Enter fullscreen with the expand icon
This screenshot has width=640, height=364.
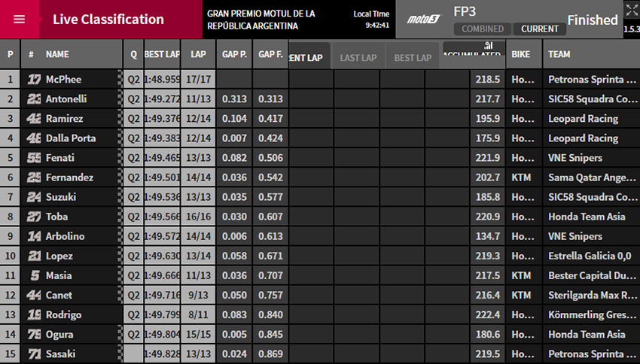[630, 10]
